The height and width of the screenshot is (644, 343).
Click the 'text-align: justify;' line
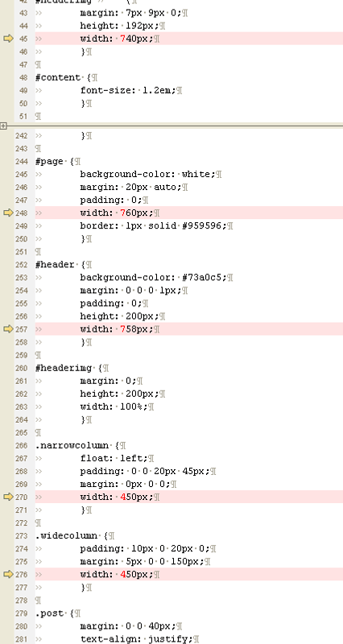136,639
